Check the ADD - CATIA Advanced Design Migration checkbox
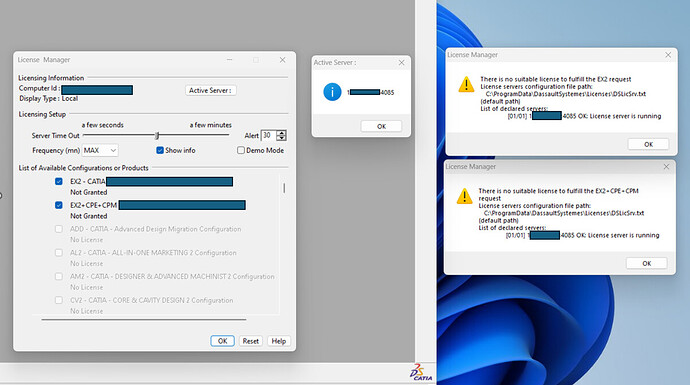 point(59,229)
